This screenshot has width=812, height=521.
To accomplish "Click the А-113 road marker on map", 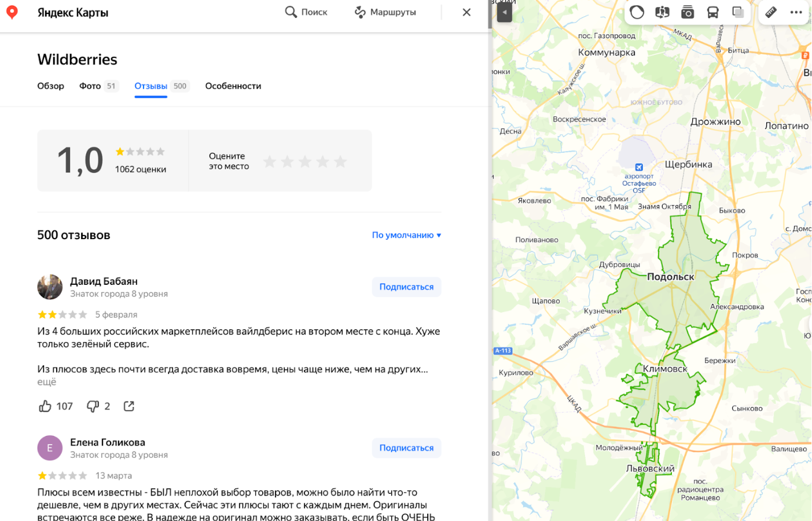I will pyautogui.click(x=503, y=351).
